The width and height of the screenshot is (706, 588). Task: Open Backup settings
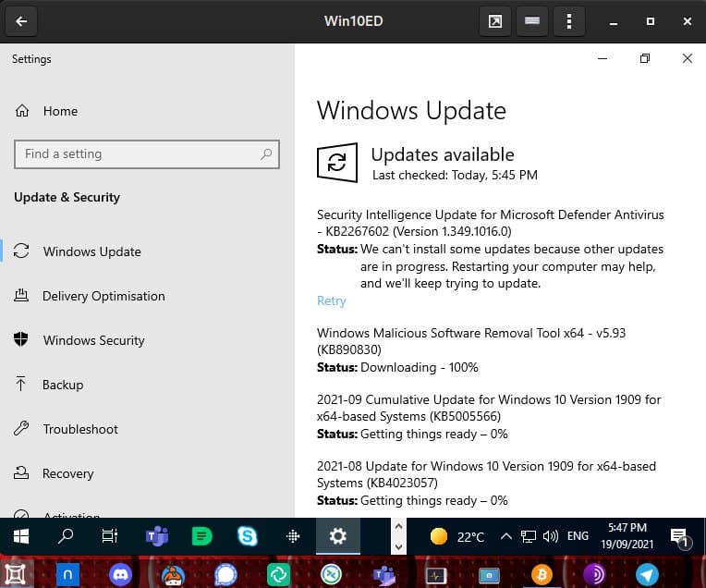click(63, 385)
